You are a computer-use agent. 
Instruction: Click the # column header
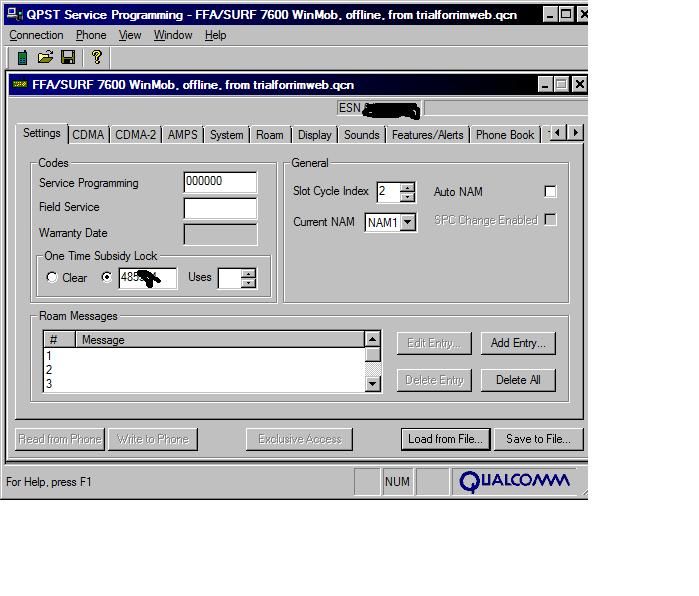[59, 340]
